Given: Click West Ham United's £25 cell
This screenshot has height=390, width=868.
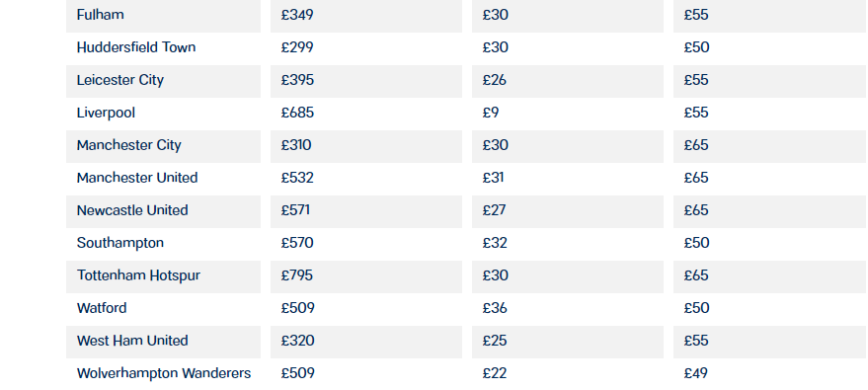Looking at the screenshot, I should pyautogui.click(x=568, y=342).
